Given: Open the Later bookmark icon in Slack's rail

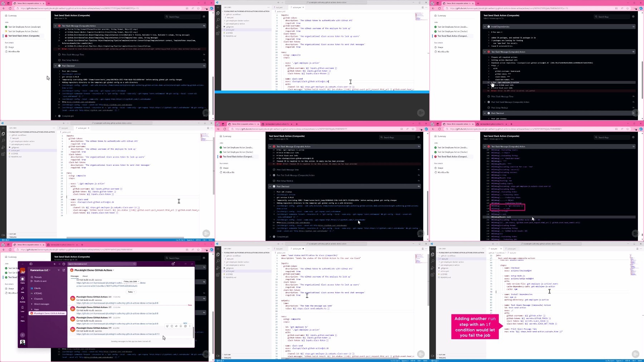Looking at the screenshot, I should 23,308.
